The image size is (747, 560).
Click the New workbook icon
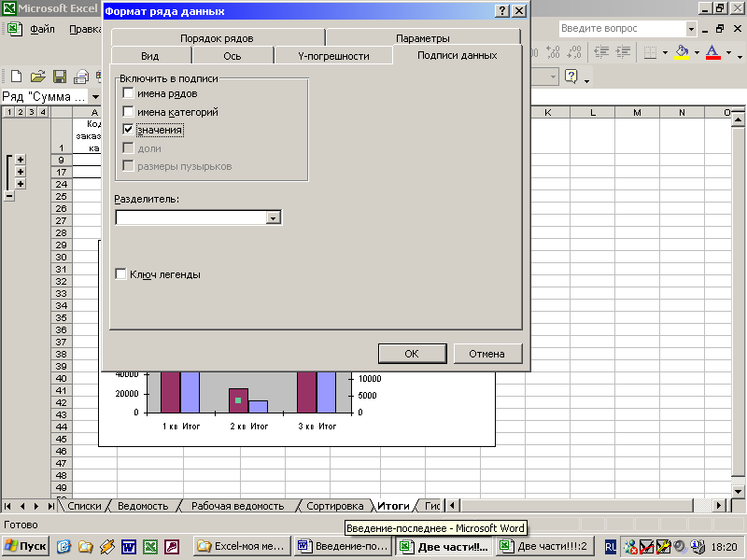[x=16, y=77]
